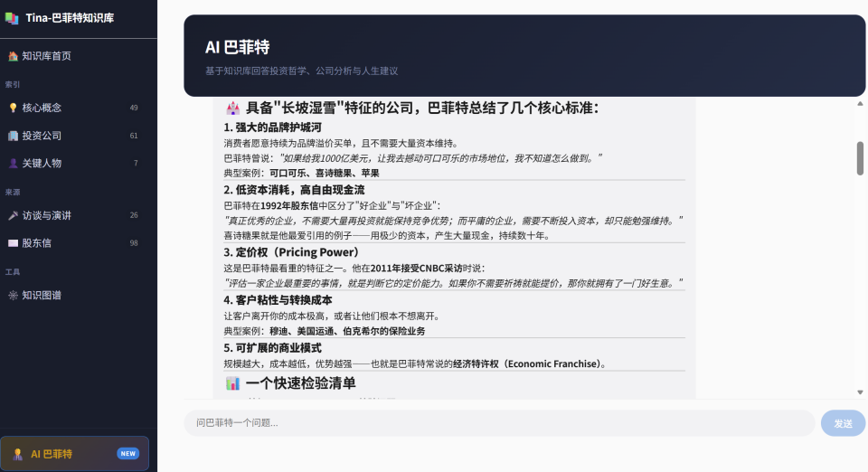Screen dimensions: 868x472
Task: Click the count 61 beside 投资公司
Action: tap(134, 136)
